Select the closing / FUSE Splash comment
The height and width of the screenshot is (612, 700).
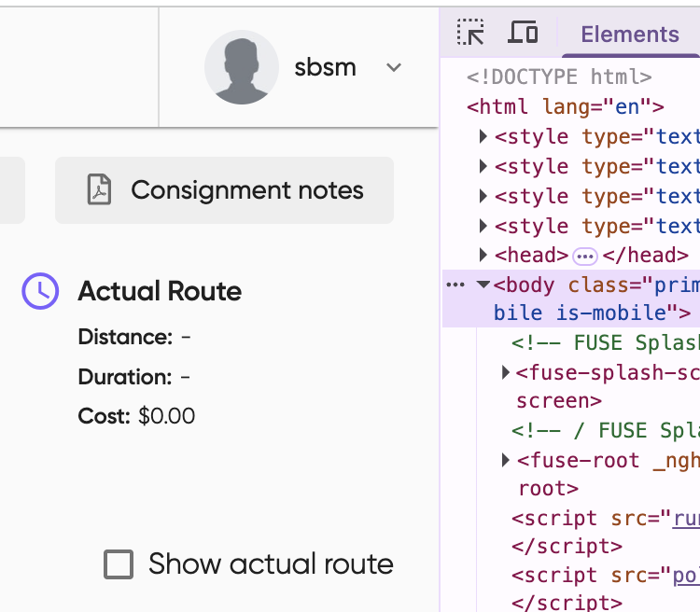coord(606,431)
